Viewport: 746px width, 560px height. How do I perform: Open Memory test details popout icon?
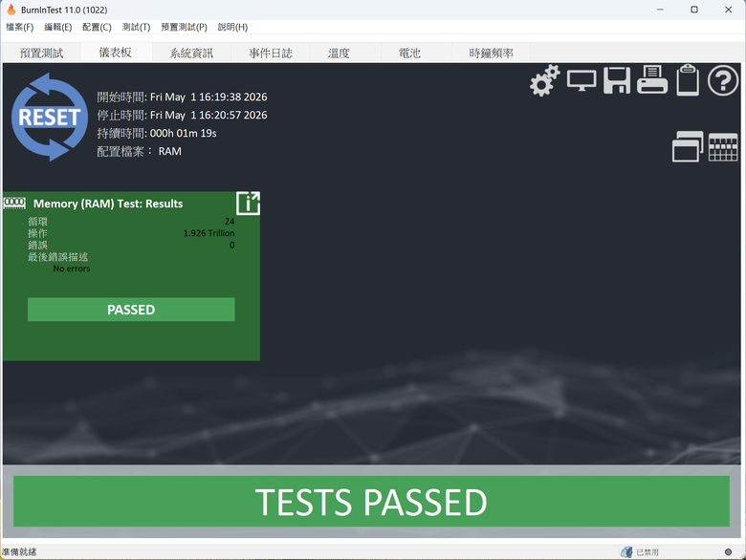click(x=249, y=204)
